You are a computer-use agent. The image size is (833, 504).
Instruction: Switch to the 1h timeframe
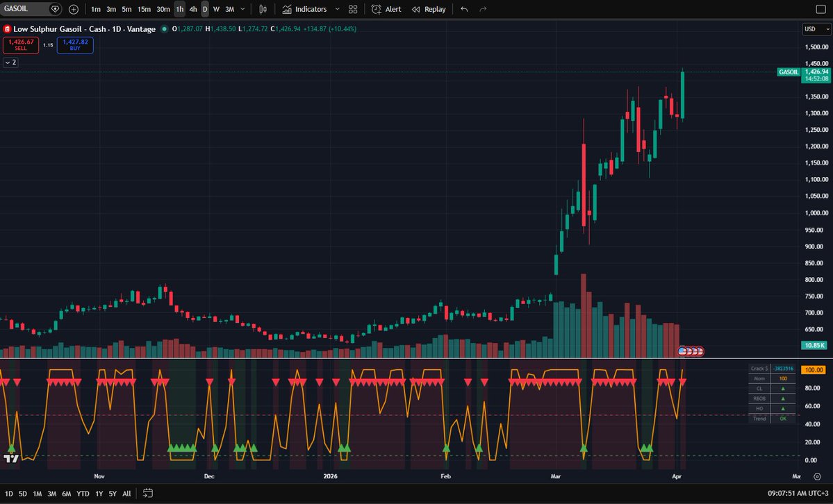pyautogui.click(x=179, y=9)
